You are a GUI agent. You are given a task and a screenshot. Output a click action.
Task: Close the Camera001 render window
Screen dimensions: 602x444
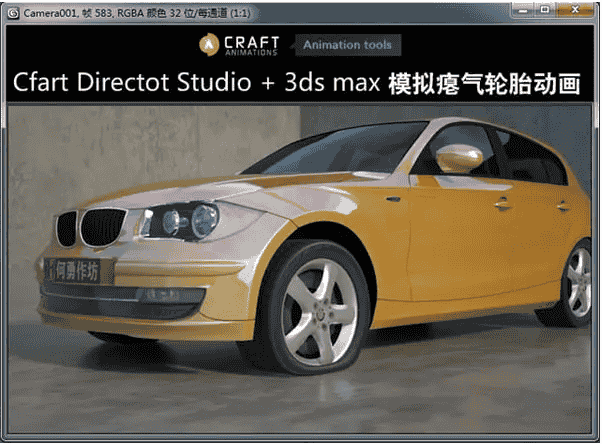coord(576,8)
